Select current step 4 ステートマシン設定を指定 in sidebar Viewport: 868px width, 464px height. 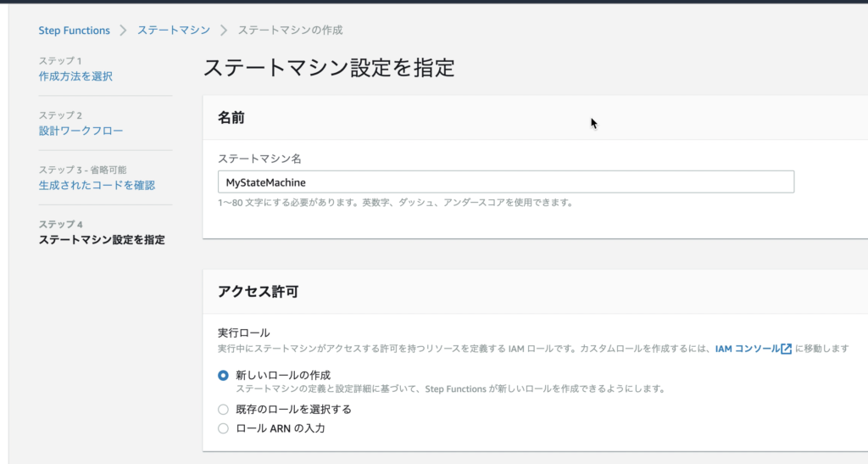click(102, 240)
